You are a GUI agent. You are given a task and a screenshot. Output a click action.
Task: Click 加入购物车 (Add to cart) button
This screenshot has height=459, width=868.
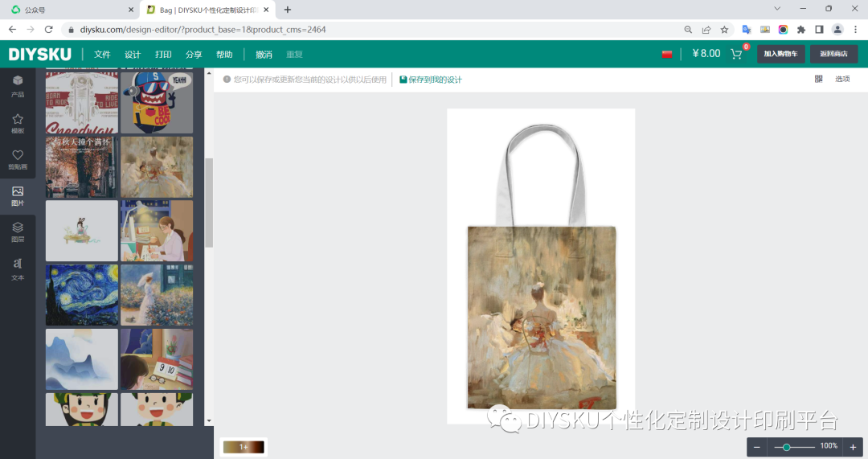[780, 54]
